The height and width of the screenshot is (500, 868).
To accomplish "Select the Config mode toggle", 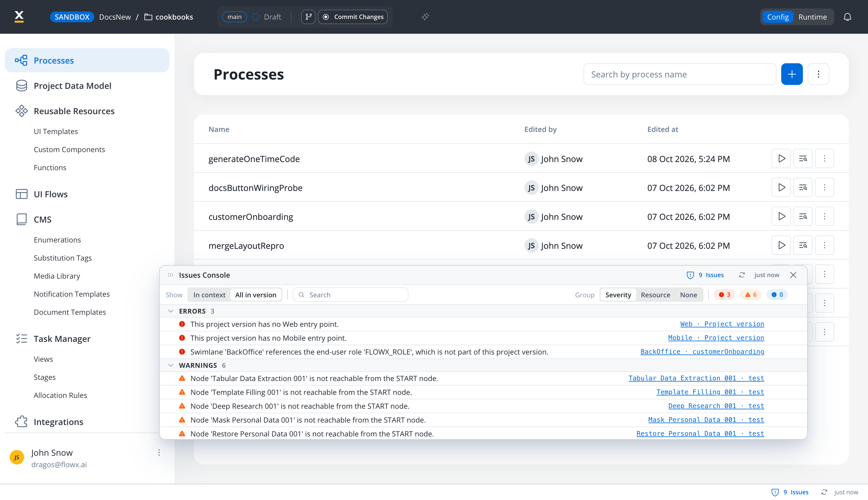I will click(x=778, y=17).
